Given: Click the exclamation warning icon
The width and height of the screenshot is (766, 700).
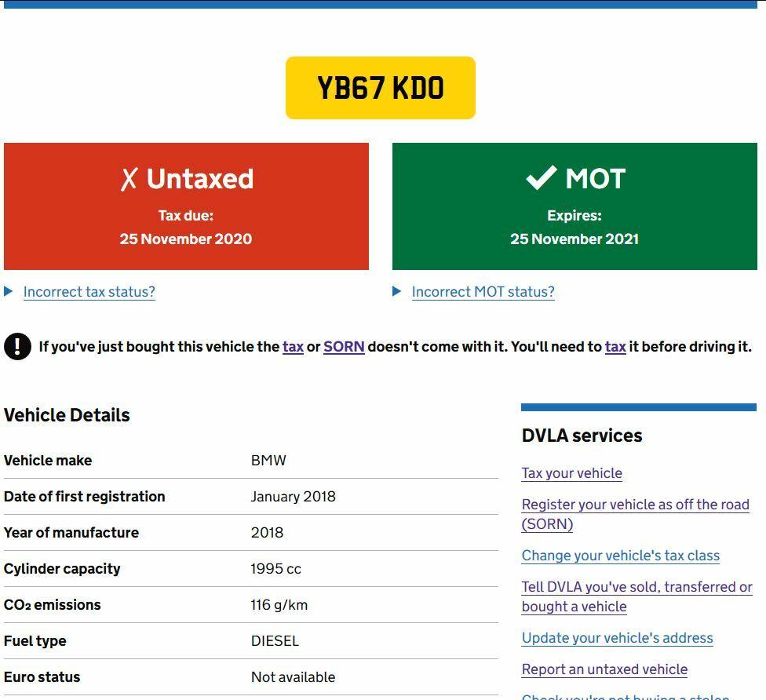Looking at the screenshot, I should [x=17, y=346].
